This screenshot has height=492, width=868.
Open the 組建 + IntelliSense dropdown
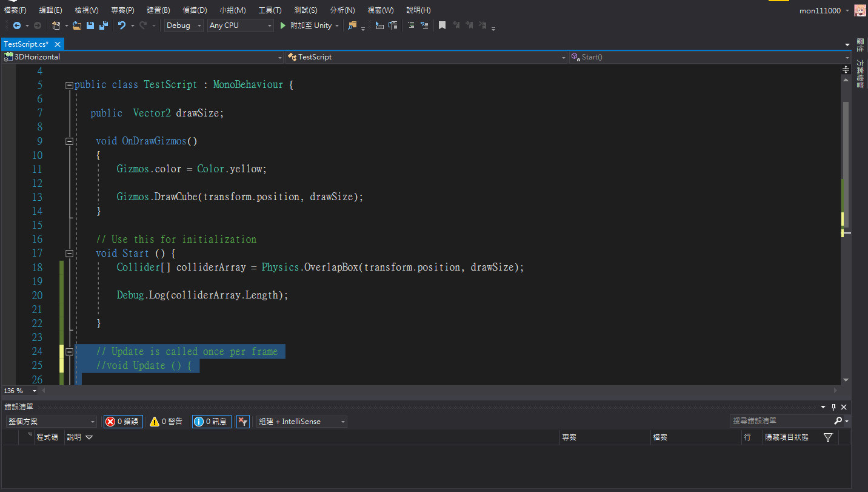pos(301,420)
